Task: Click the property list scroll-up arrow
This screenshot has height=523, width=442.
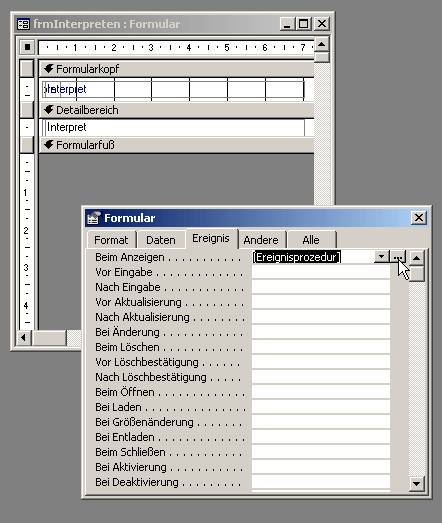Action: 416,257
